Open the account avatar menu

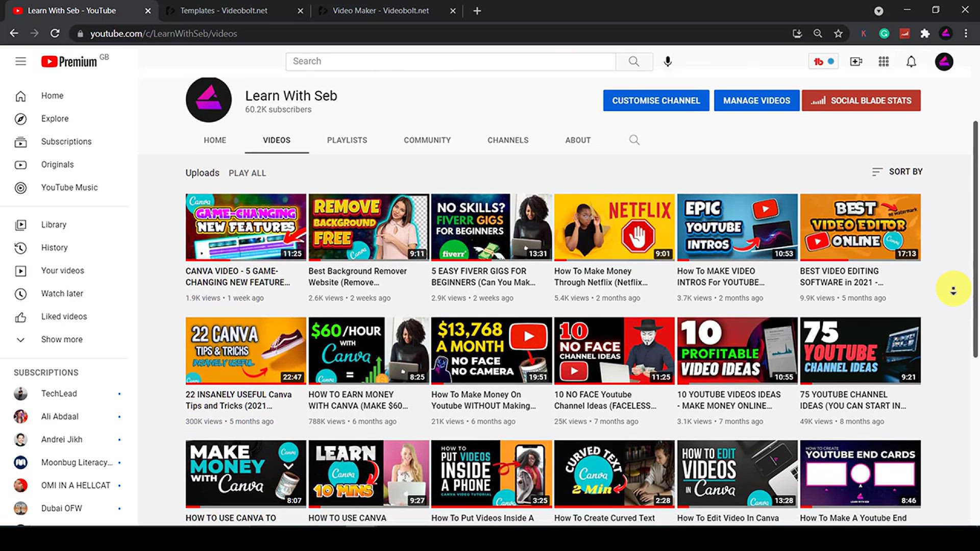944,61
